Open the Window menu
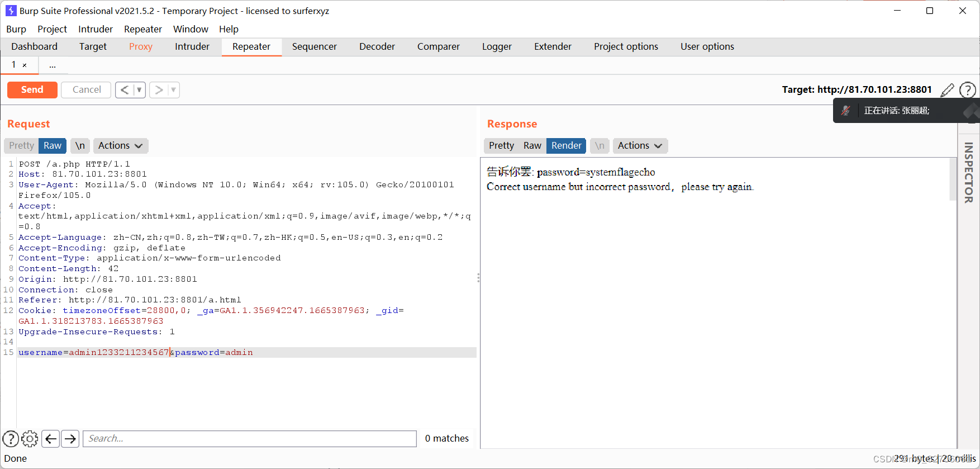The height and width of the screenshot is (469, 980). [x=191, y=29]
